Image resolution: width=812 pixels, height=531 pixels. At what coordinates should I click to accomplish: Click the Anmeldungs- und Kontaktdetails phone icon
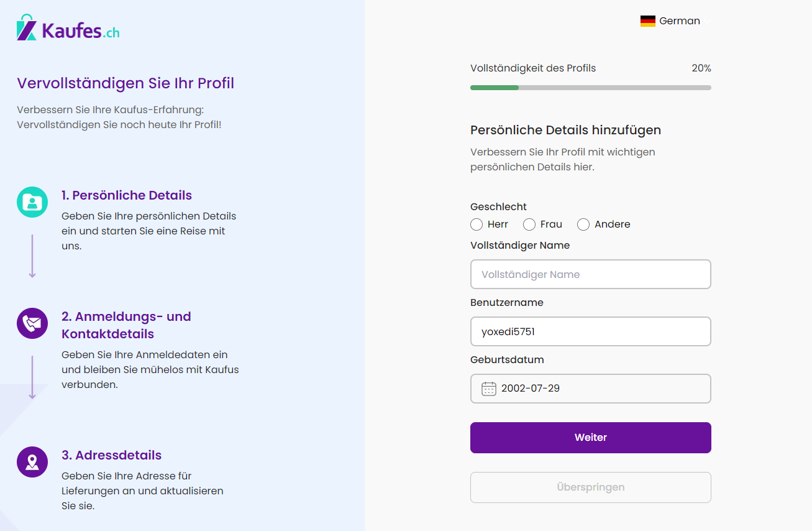[x=32, y=323]
